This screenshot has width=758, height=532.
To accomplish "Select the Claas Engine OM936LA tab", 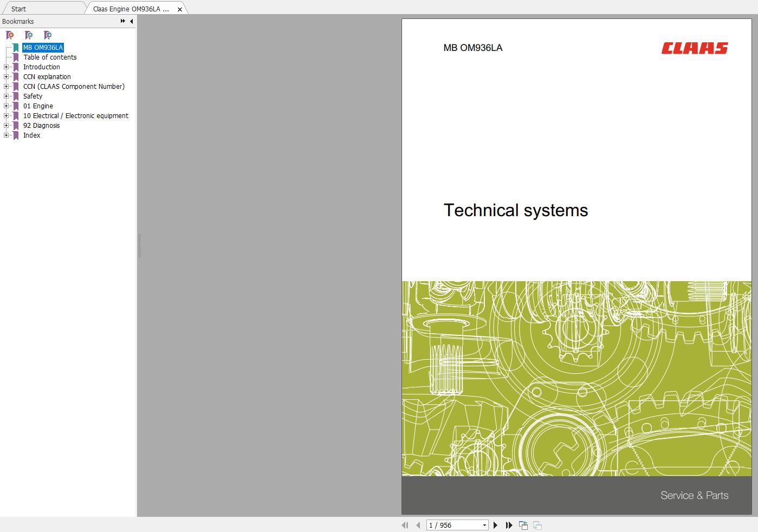I will 130,9.
